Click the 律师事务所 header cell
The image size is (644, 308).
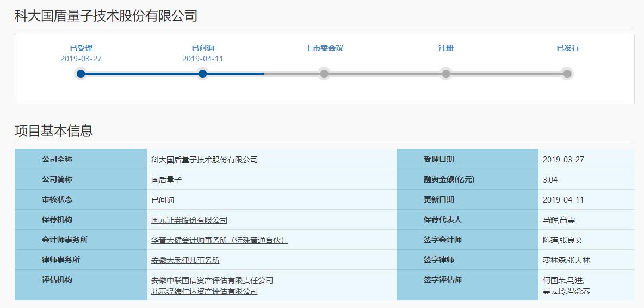81,260
